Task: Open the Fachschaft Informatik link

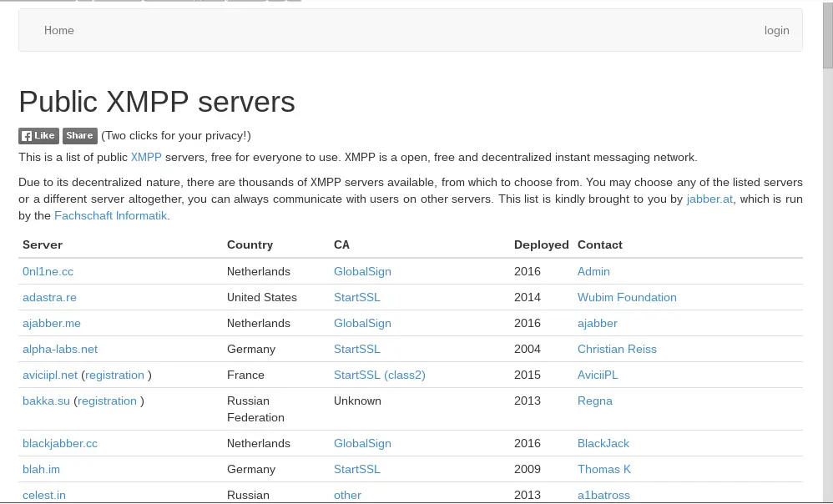Action: pyautogui.click(x=110, y=215)
